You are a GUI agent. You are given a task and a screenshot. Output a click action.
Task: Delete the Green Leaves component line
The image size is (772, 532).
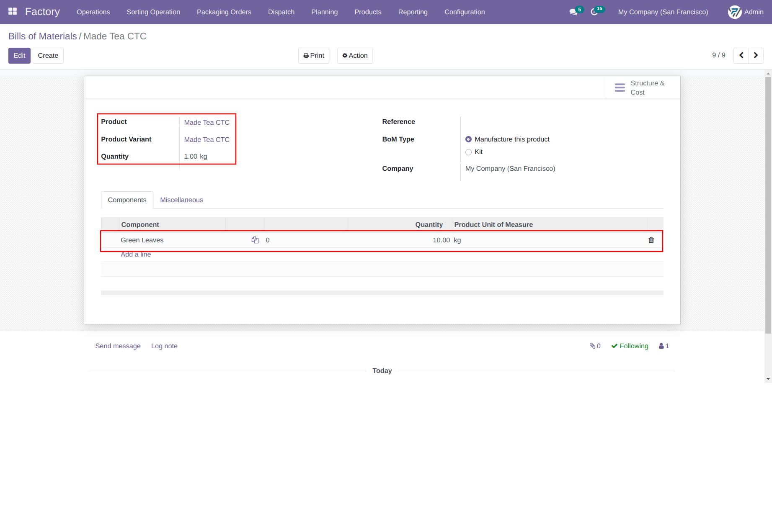651,240
